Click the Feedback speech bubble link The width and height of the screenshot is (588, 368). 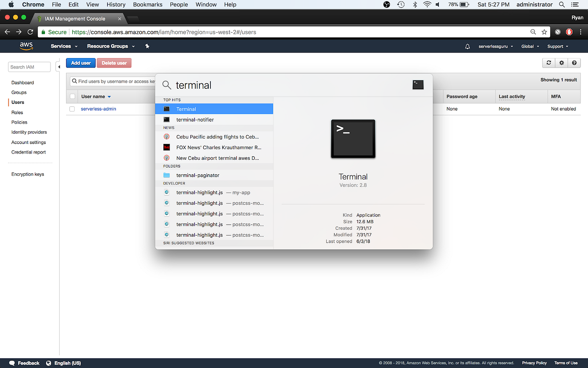(x=24, y=363)
